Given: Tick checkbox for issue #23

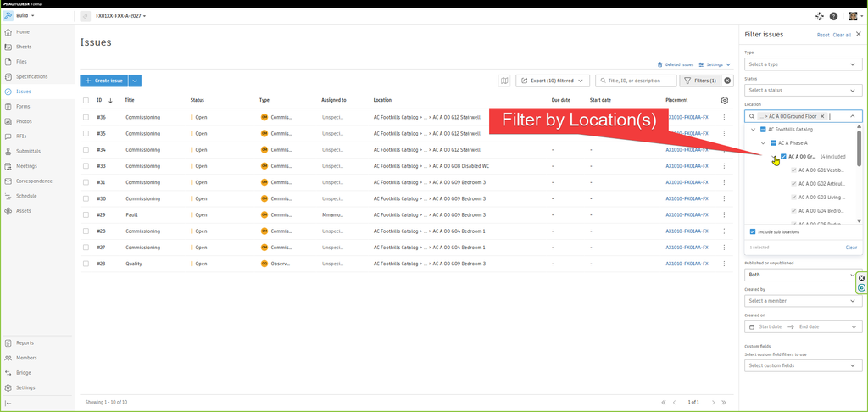Looking at the screenshot, I should pyautogui.click(x=86, y=264).
